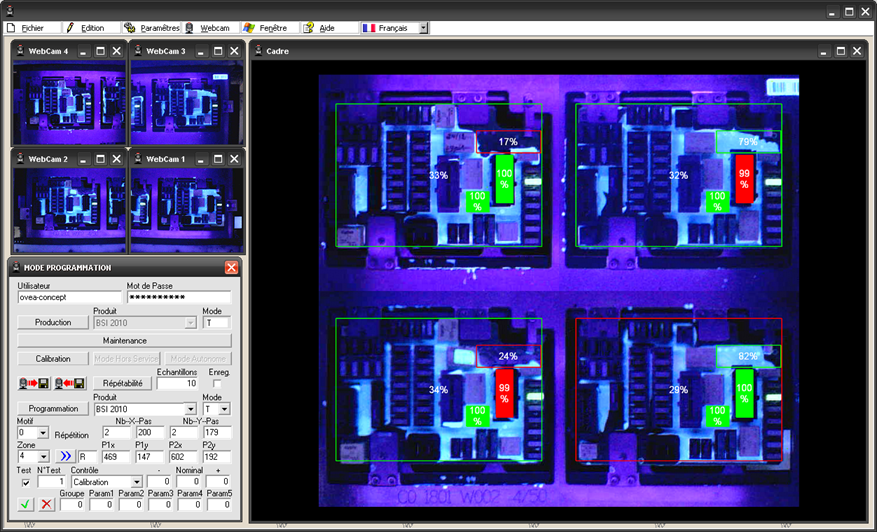877x532 pixels.
Task: Click the WebCam 4 video preview
Action: 69,103
